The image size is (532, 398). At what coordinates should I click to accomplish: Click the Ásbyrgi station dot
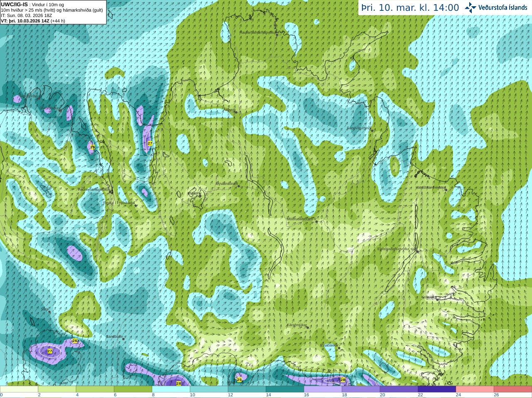click(236, 112)
